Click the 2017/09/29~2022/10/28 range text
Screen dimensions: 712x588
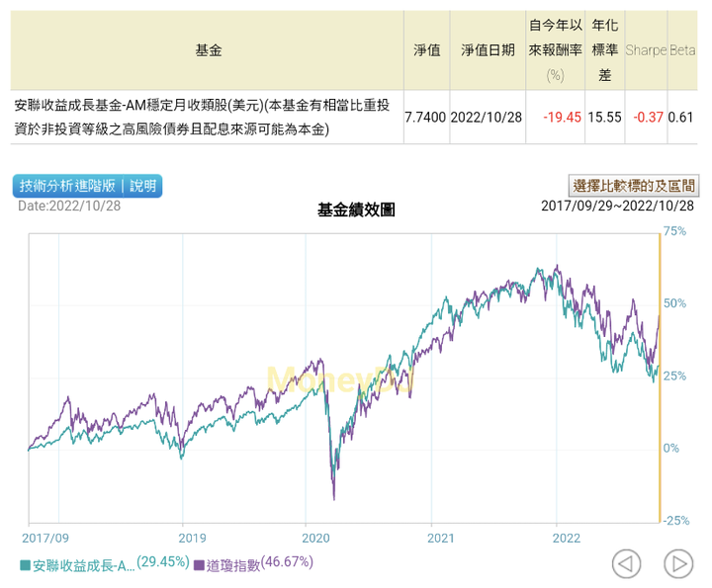pos(617,206)
